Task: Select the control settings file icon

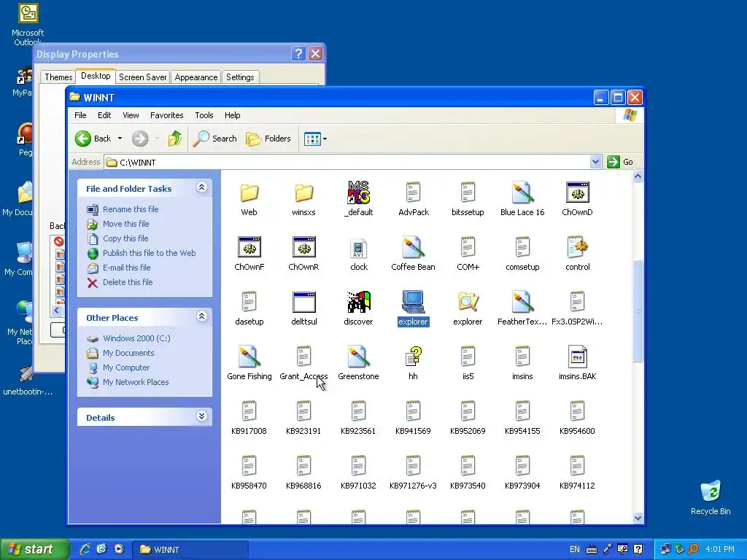Action: (578, 247)
